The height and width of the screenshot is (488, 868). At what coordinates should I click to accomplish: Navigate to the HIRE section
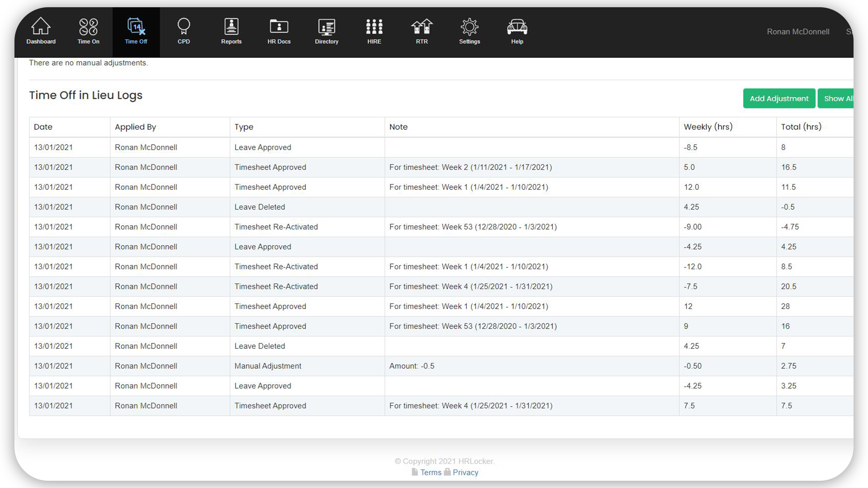coord(374,31)
